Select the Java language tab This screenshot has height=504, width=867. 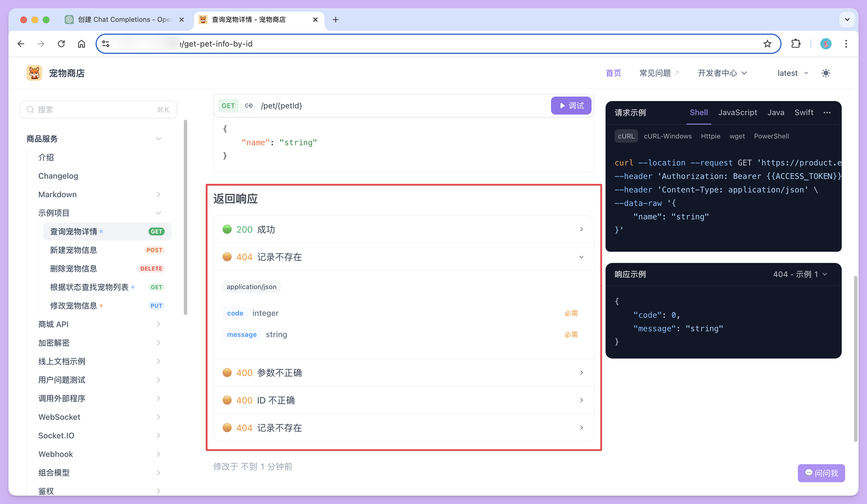[776, 113]
